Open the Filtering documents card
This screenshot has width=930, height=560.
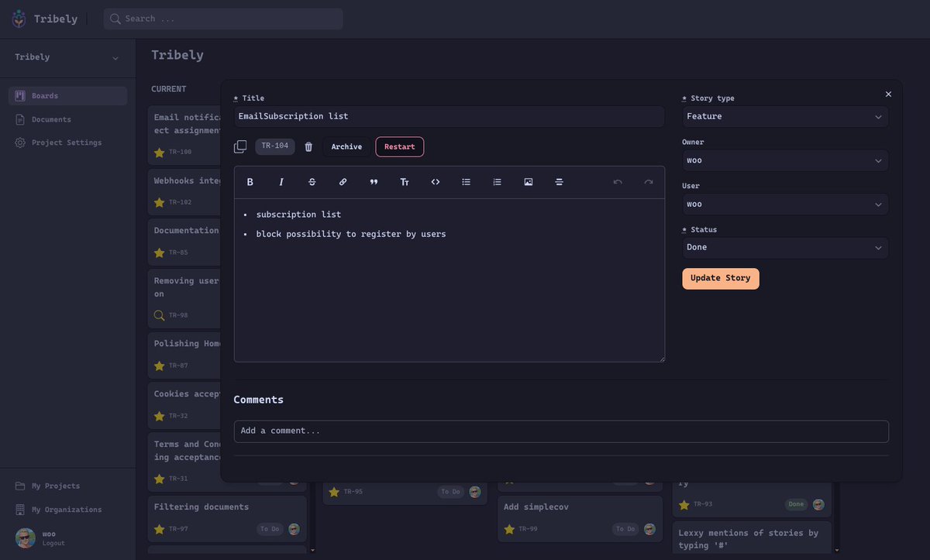click(x=227, y=519)
